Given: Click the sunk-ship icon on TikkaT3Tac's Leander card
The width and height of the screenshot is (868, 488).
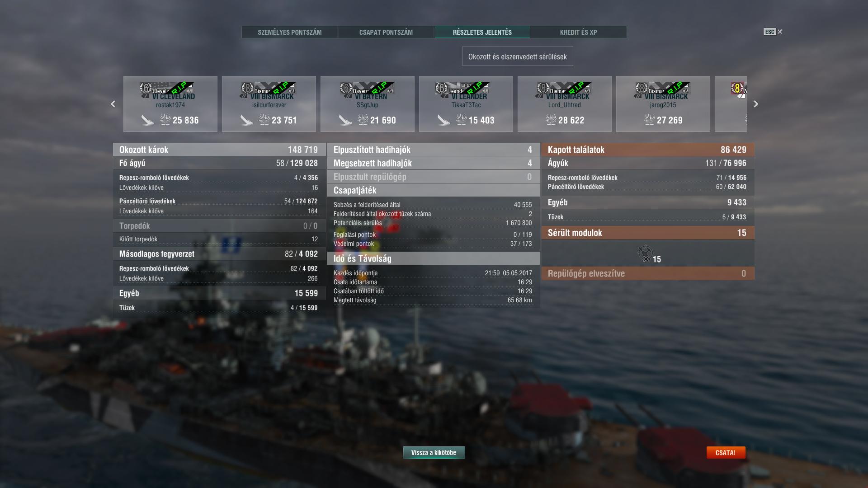Looking at the screenshot, I should click(443, 120).
